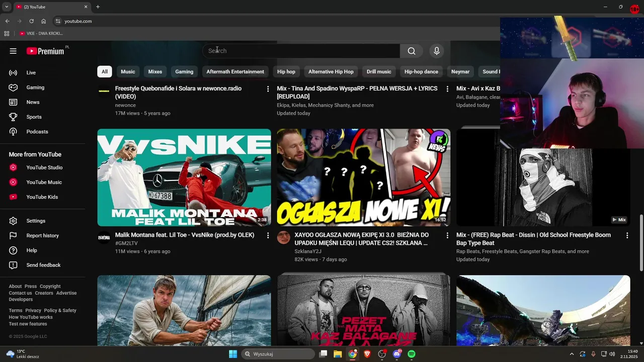This screenshot has width=644, height=362.
Task: Click the YouTube search input field
Action: tap(301, 51)
